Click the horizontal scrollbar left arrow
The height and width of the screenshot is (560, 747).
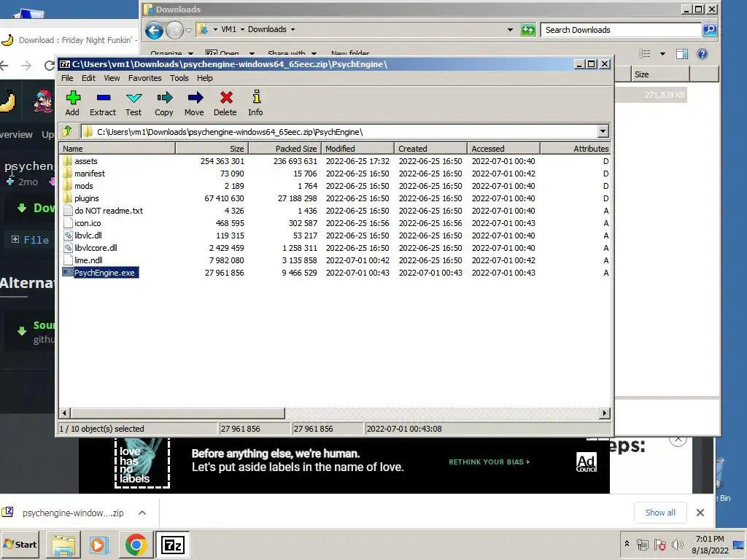(x=65, y=413)
